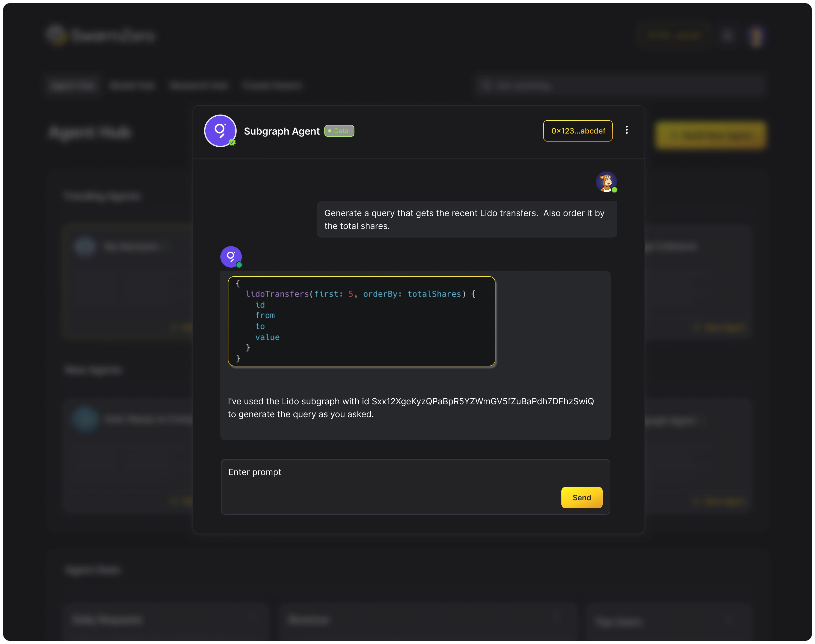Click the GraphQL query code block
815x644 pixels.
pos(361,321)
